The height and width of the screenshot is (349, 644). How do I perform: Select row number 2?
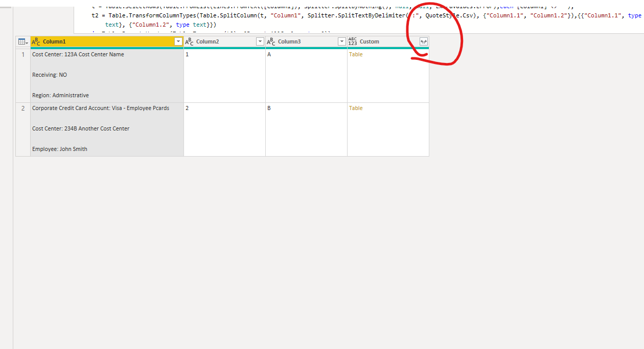pos(23,129)
